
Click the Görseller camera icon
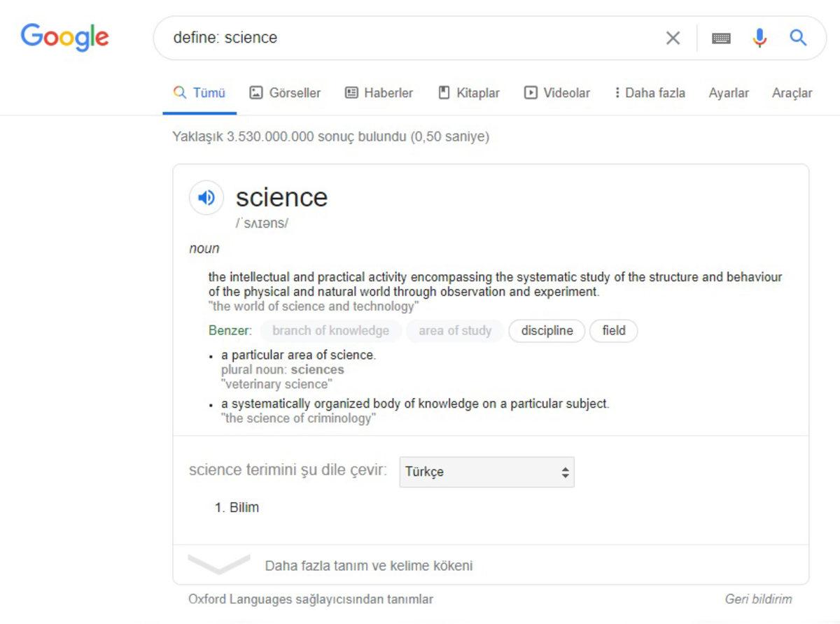[x=257, y=92]
